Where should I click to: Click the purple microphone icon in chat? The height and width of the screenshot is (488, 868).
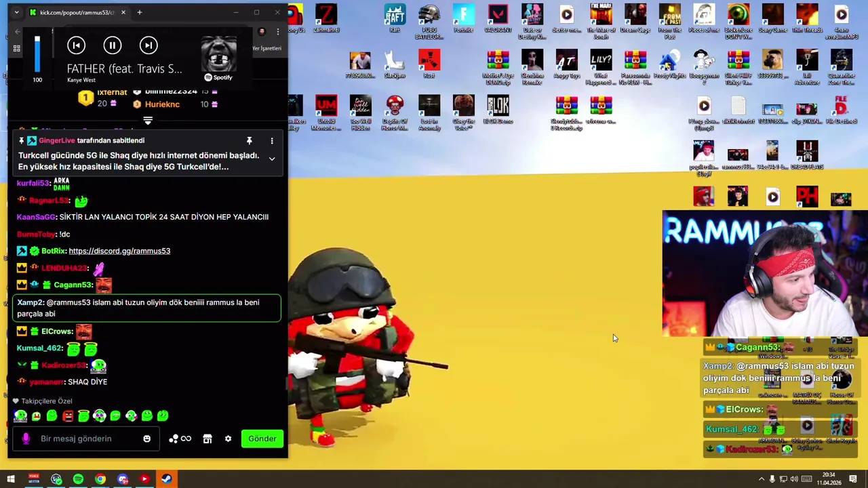pos(26,439)
